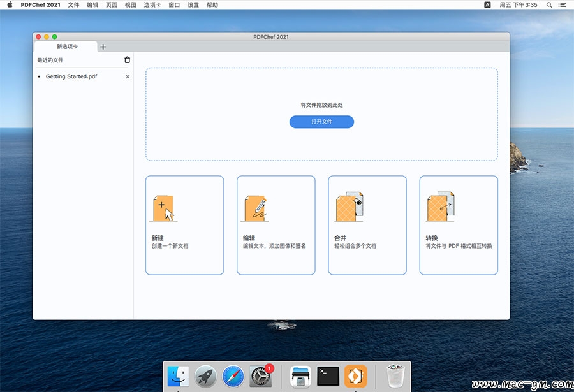This screenshot has width=574, height=392.
Task: Click the menu bar clock 周五 下午3:35
Action: click(x=519, y=4)
